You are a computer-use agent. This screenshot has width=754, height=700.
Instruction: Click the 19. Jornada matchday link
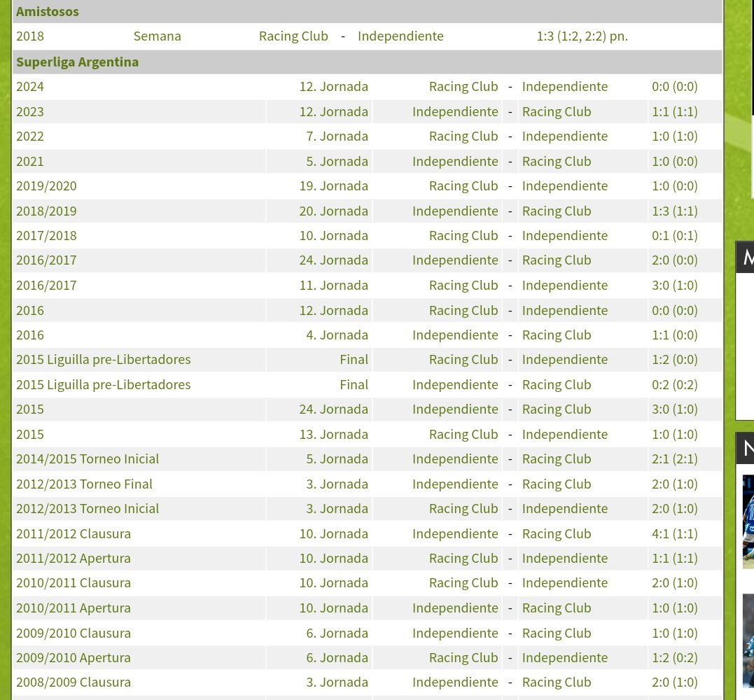point(334,185)
